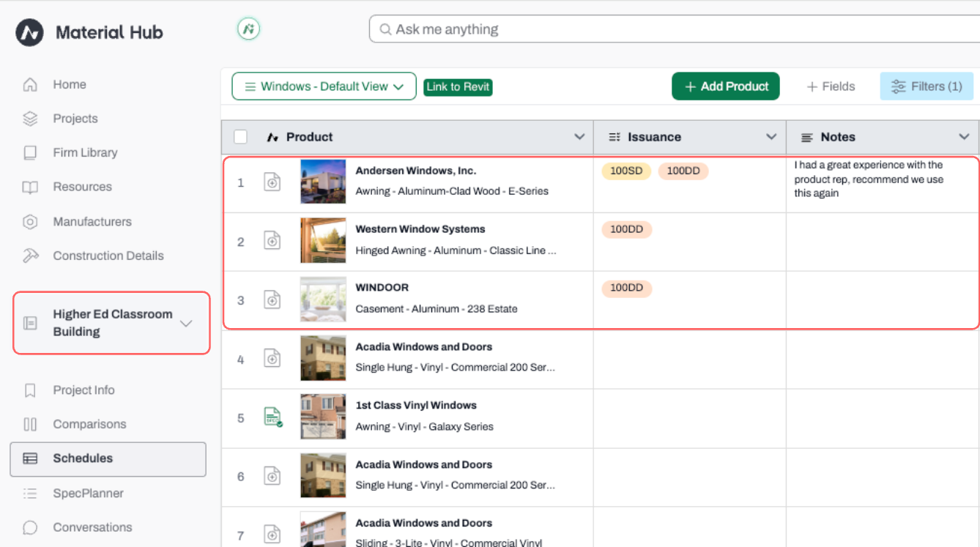Viewport: 980px width, 547px height.
Task: Click the Add Product button
Action: 726,86
